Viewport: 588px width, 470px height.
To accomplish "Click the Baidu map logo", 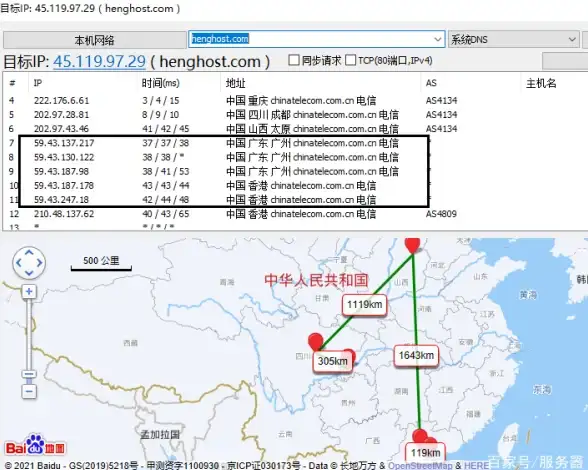I will click(x=35, y=444).
